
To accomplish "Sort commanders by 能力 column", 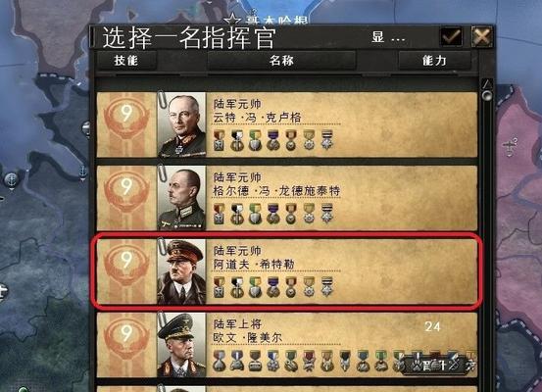I will [x=434, y=61].
